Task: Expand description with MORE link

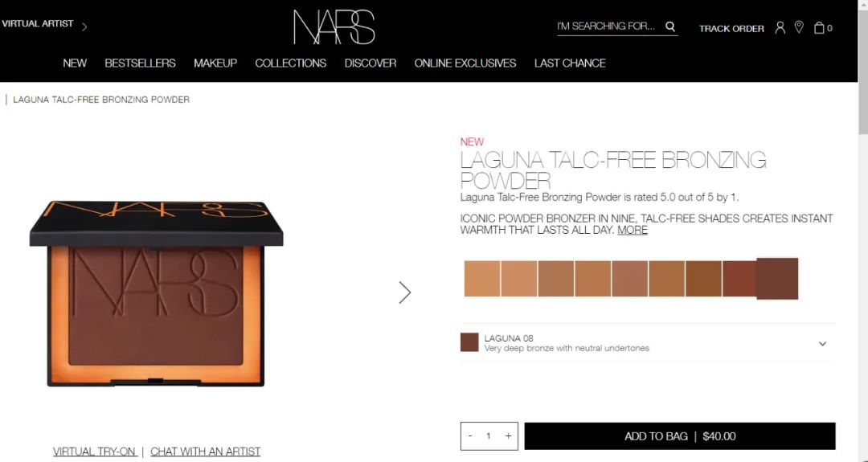Action: click(x=633, y=230)
